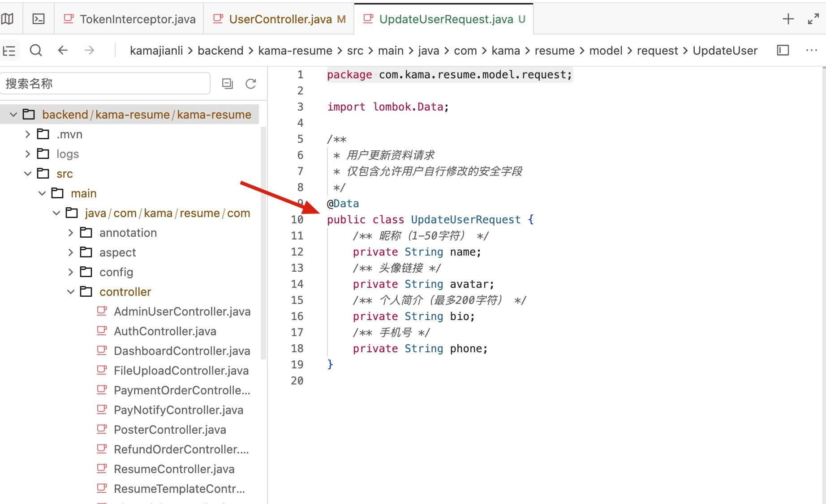
Task: Open PaymentOrderControlle... file
Action: tap(182, 390)
